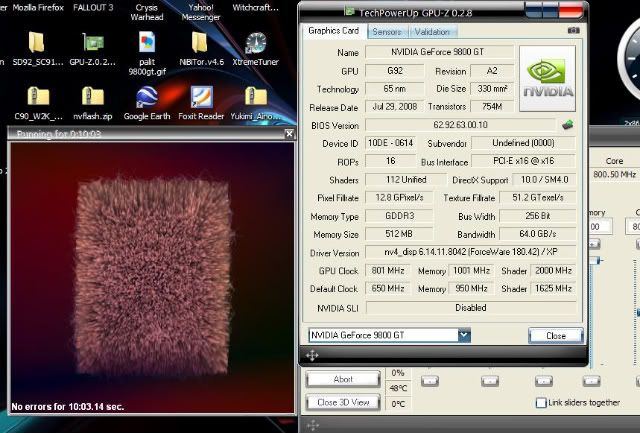Click the Close 3D View button

343,402
